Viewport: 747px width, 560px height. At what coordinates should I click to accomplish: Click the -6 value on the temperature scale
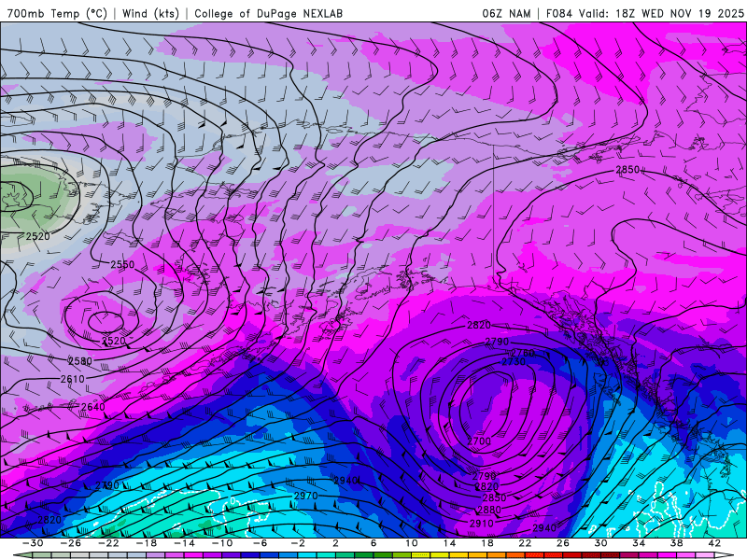[x=261, y=543]
